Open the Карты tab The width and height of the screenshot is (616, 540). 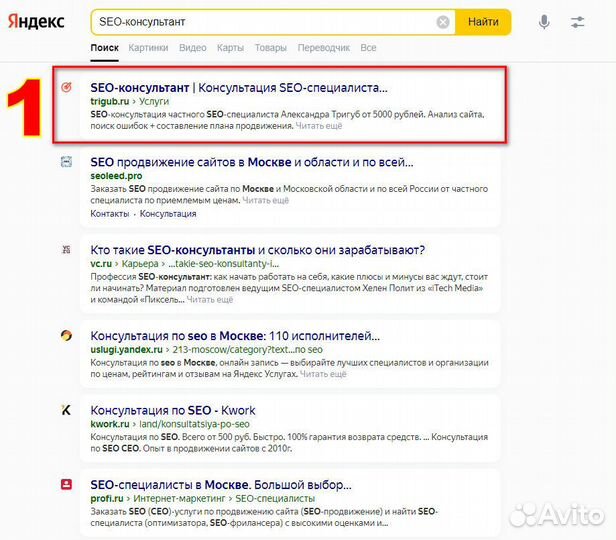230,48
